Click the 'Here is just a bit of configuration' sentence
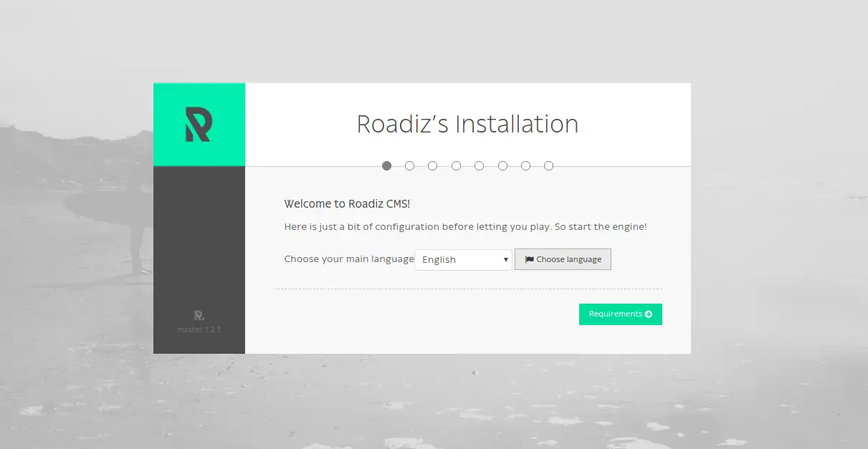868x449 pixels. [466, 227]
